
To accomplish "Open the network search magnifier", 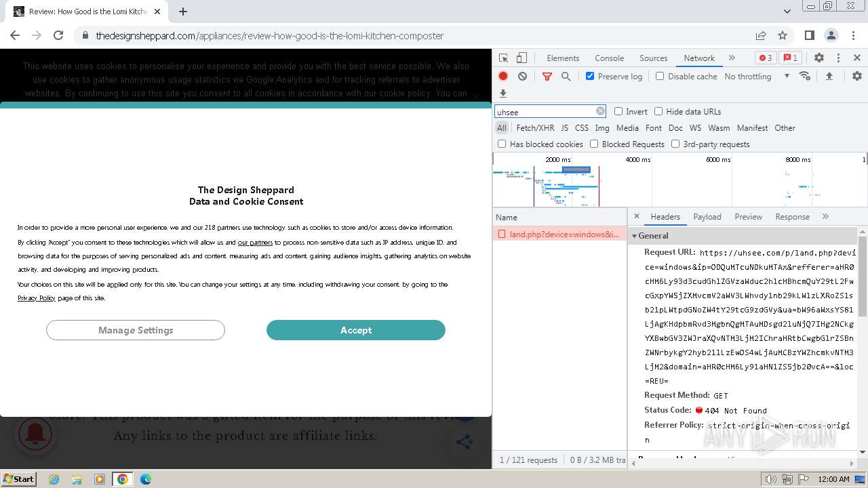I will (566, 77).
